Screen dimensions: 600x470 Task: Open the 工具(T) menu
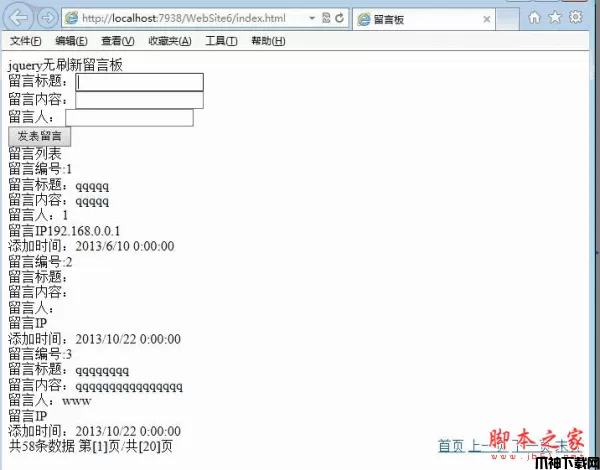[221, 41]
